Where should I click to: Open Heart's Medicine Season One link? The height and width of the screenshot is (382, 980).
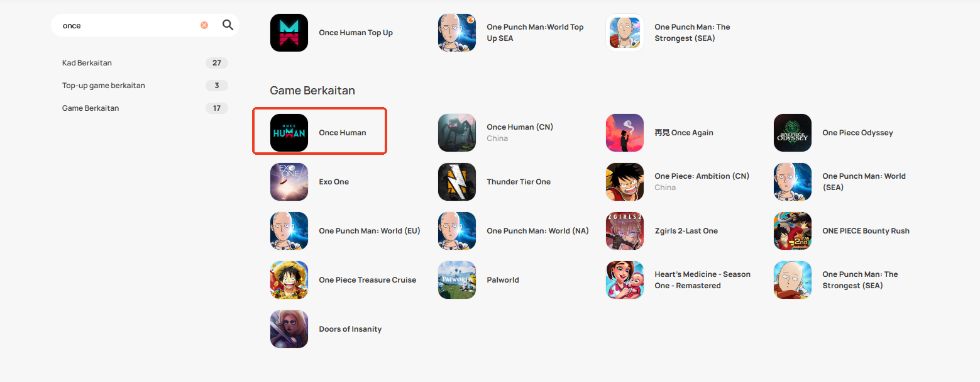pyautogui.click(x=702, y=280)
